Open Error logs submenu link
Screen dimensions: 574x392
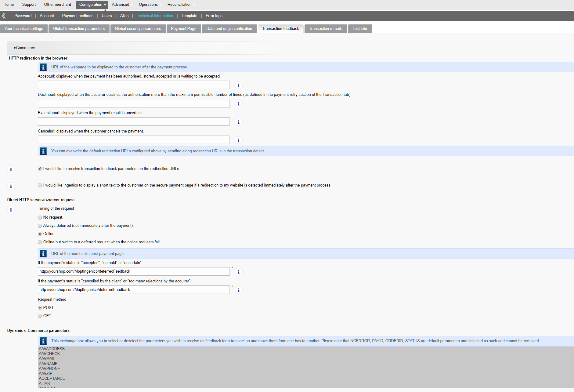tap(214, 16)
